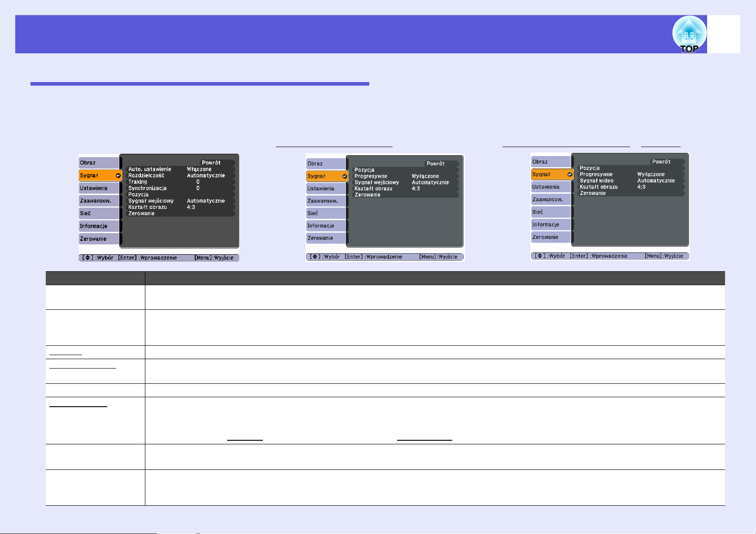The width and height of the screenshot is (756, 534).
Task: Select the Sygnał wideo menu row
Action: [x=631, y=181]
